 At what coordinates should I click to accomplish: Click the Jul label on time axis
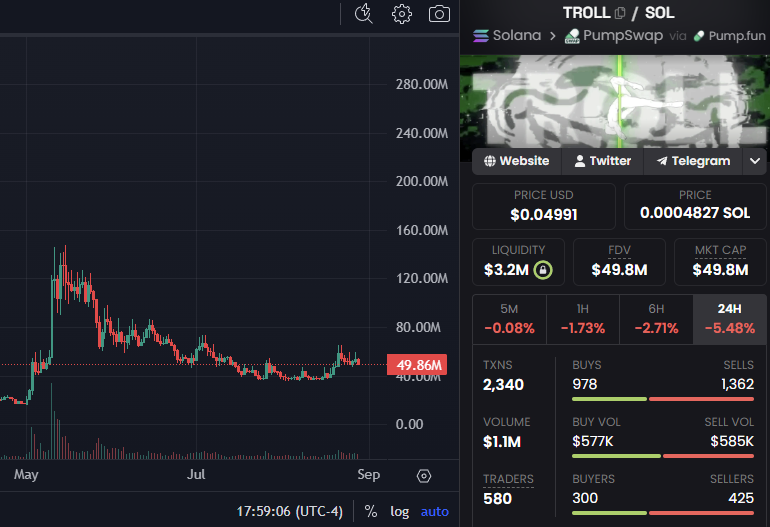pos(196,474)
